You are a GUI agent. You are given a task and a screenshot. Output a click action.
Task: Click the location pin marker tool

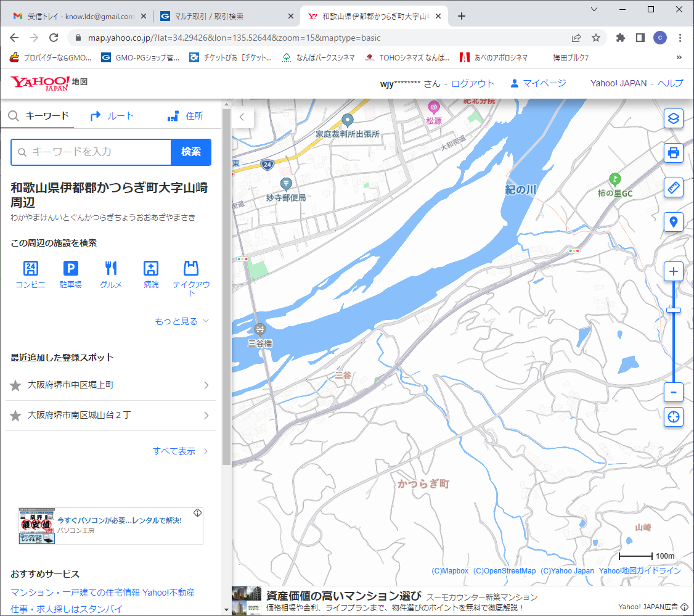pos(674,222)
